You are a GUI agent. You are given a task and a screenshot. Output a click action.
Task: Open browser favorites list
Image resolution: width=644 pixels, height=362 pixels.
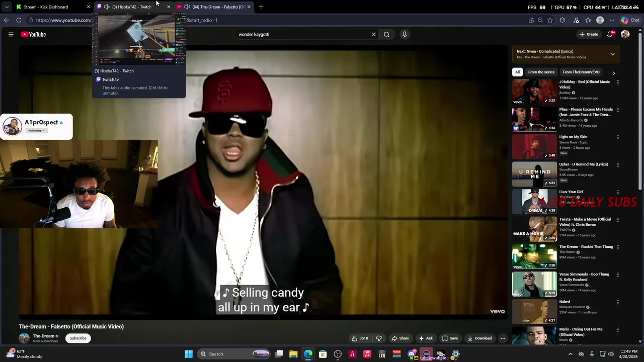point(588,20)
